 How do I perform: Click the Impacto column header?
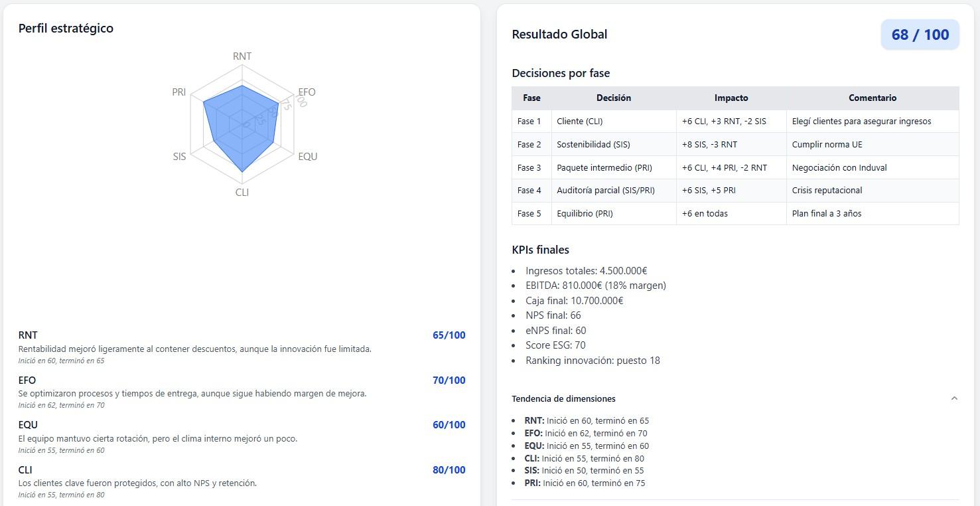(x=731, y=98)
